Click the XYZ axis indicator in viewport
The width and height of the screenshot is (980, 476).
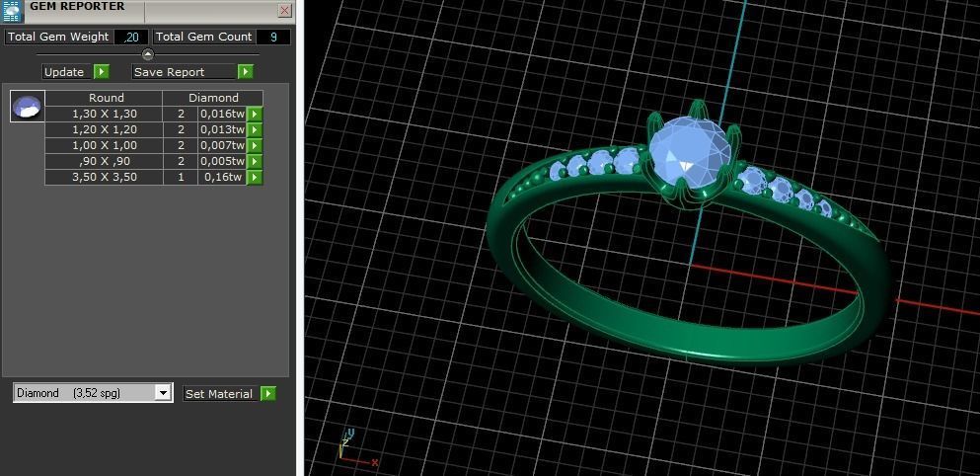(357, 447)
